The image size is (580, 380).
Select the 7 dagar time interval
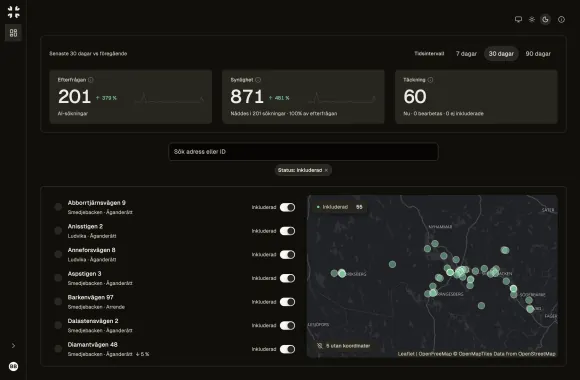pyautogui.click(x=466, y=54)
